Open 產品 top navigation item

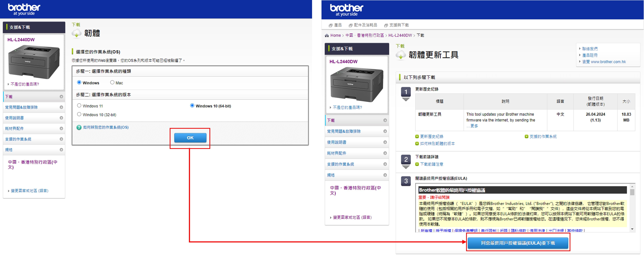335,25
